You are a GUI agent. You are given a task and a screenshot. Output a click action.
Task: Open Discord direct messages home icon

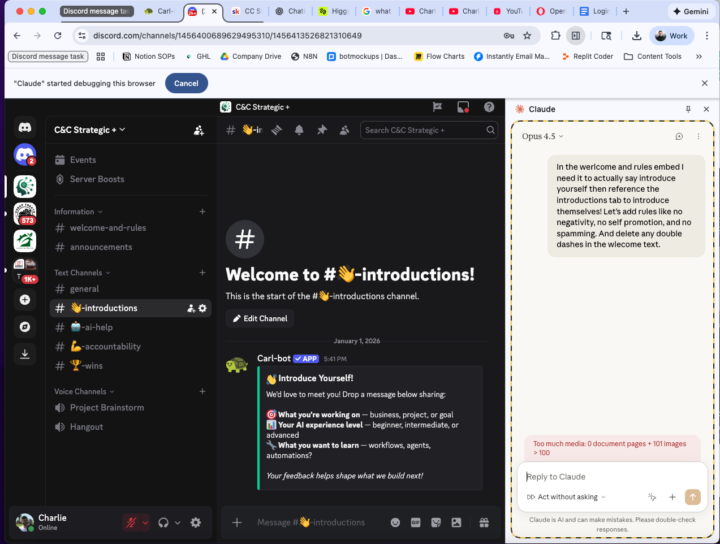[x=25, y=127]
